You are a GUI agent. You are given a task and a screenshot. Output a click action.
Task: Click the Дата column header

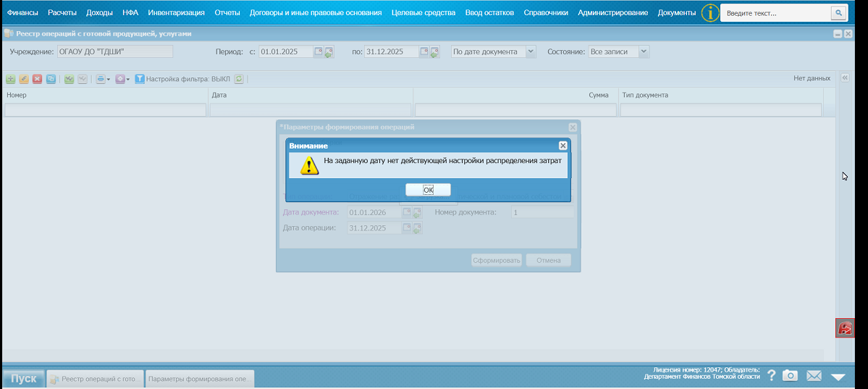(311, 96)
